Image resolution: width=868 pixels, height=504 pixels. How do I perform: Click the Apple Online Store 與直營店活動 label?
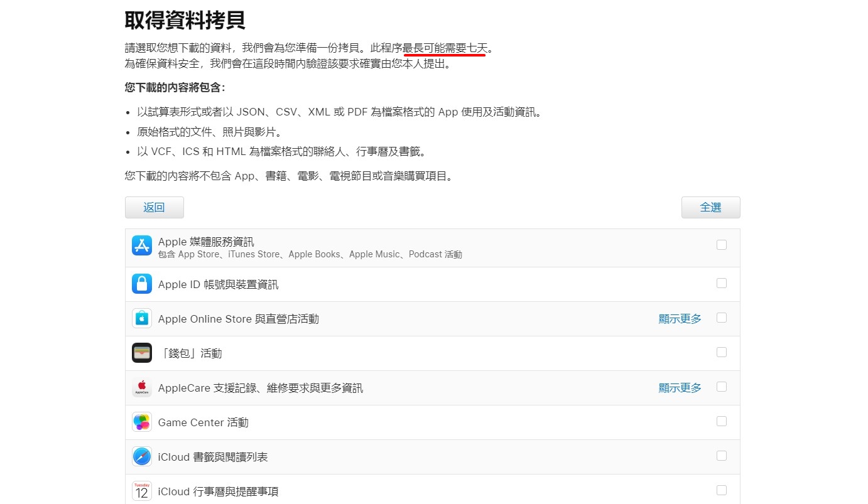pos(239,319)
